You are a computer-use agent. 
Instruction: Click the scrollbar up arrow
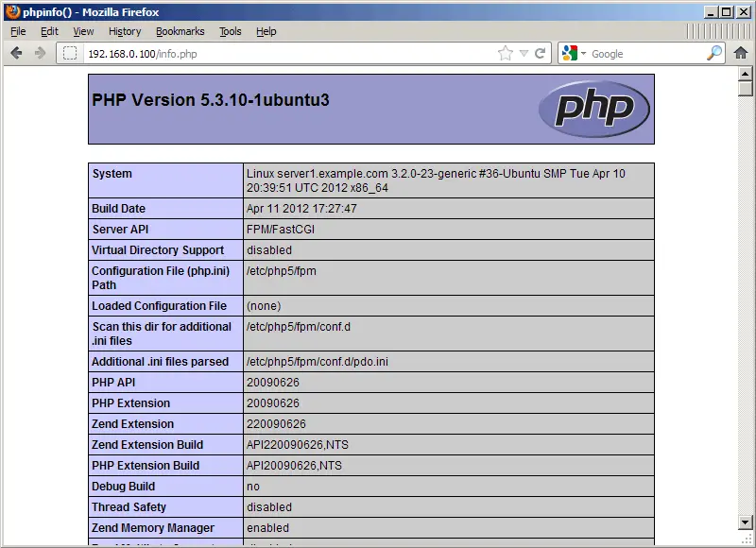click(745, 74)
